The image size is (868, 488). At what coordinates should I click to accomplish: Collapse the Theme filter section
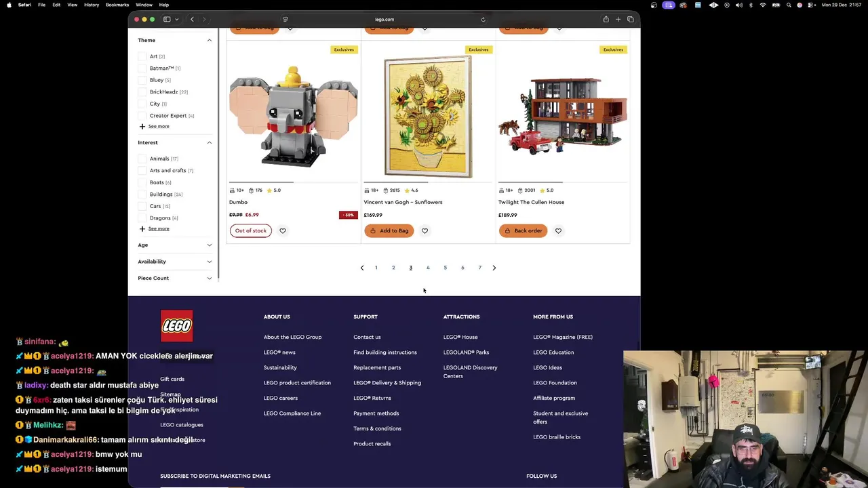point(209,40)
